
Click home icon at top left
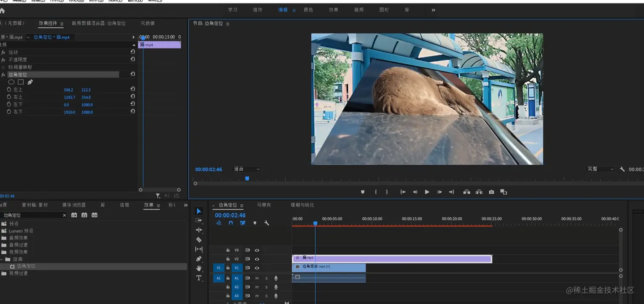(x=2, y=10)
